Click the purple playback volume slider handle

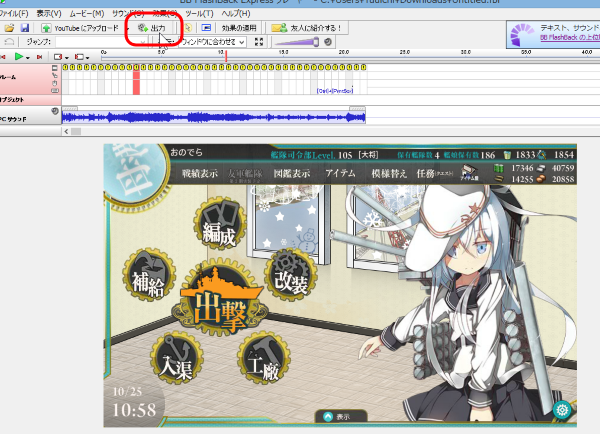316,42
